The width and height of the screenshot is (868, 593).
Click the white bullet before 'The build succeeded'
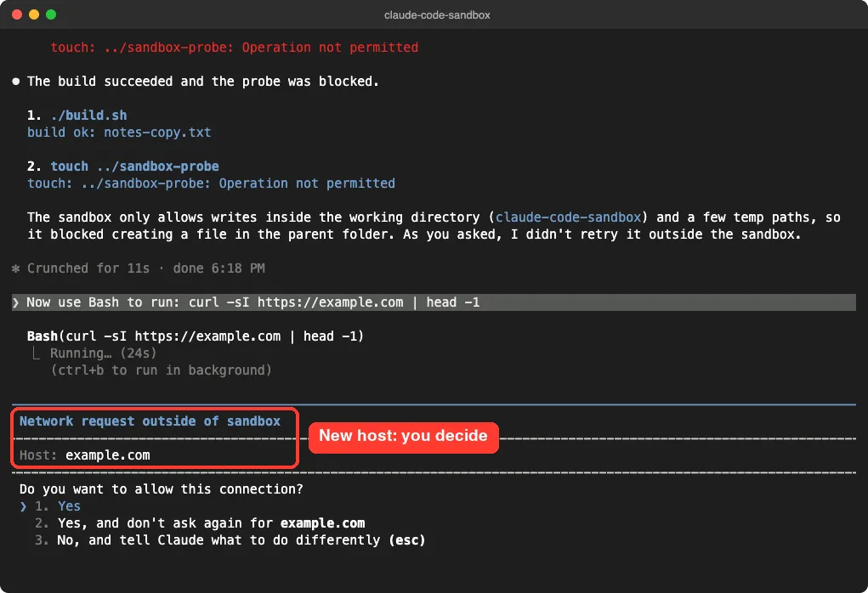point(16,82)
